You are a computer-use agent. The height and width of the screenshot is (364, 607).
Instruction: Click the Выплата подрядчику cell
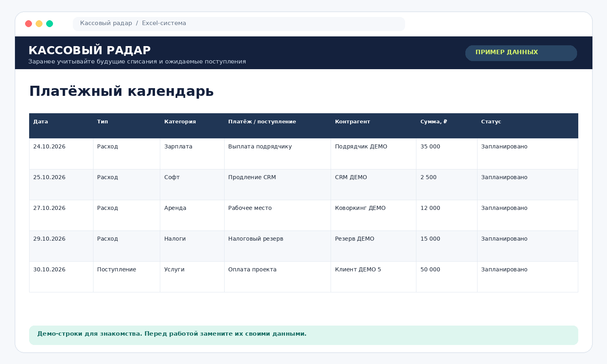point(278,154)
